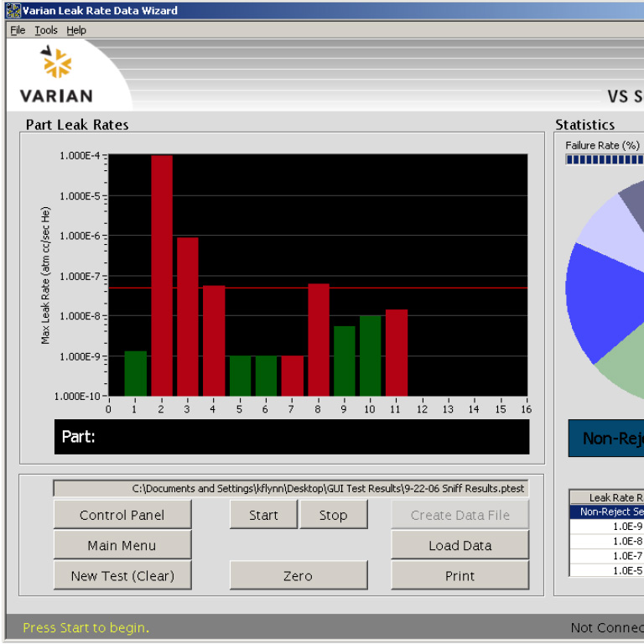
Task: Click the 1.000E-4 axis label
Action: (x=80, y=156)
